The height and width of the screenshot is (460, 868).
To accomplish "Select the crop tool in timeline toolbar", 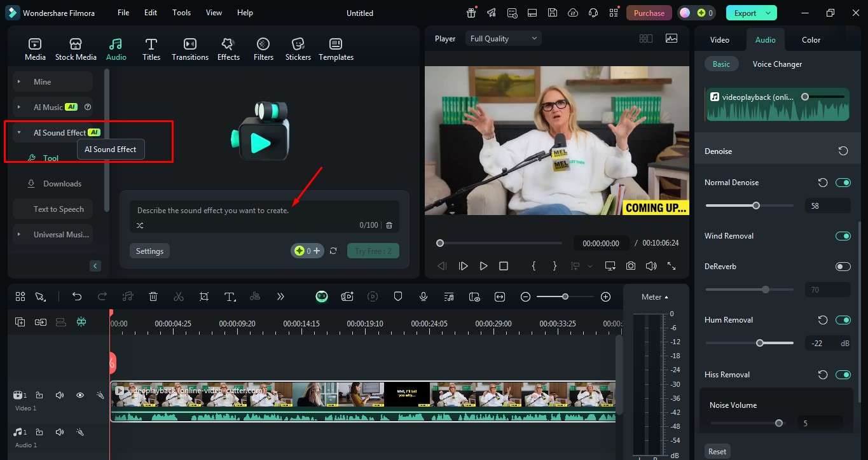I will [x=204, y=296].
